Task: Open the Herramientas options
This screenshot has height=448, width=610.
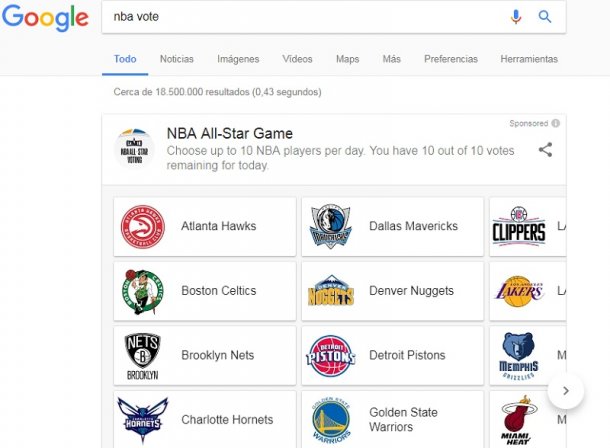Action: [528, 59]
